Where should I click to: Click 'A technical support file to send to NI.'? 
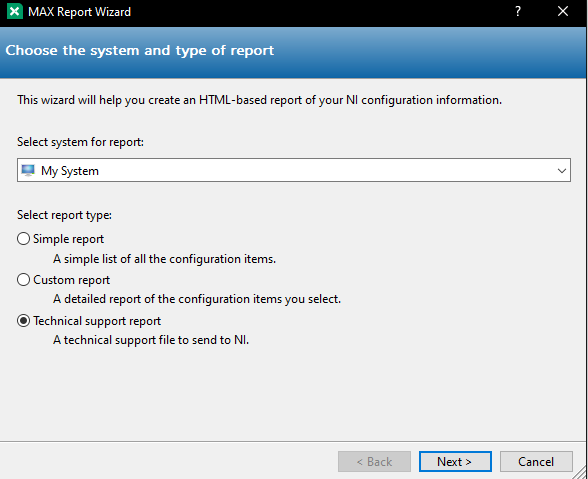(x=151, y=340)
